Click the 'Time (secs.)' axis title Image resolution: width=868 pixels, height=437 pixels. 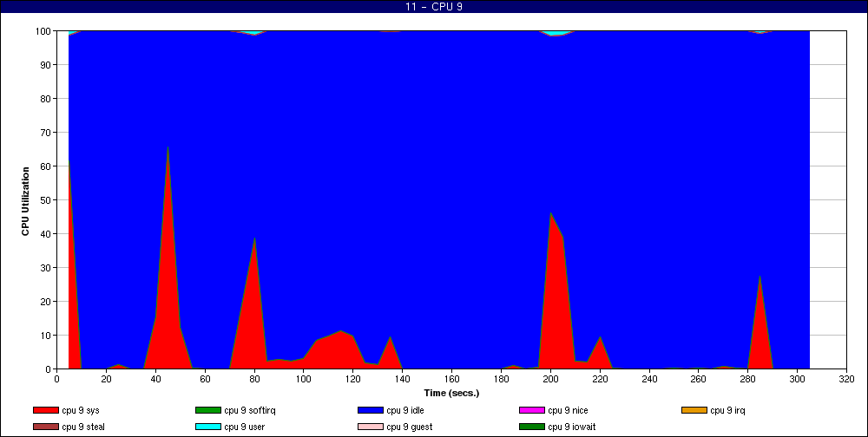[451, 394]
